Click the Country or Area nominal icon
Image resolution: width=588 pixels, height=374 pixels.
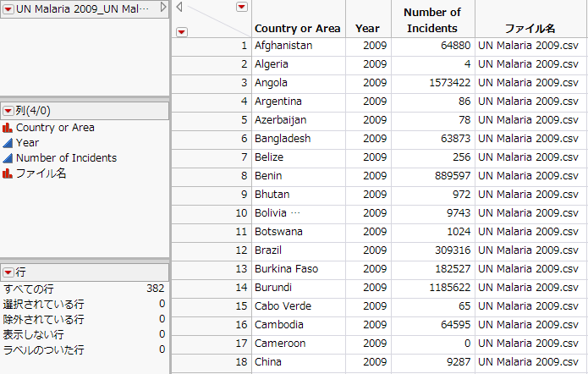8,128
